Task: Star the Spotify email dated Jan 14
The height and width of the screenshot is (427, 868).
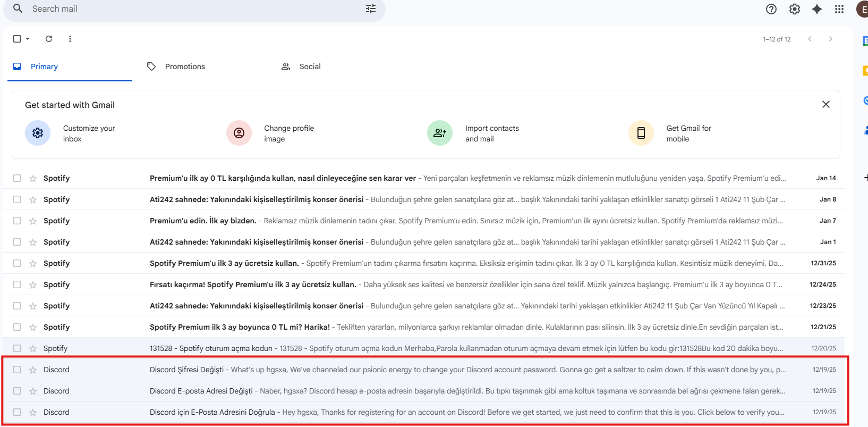Action: coord(33,178)
